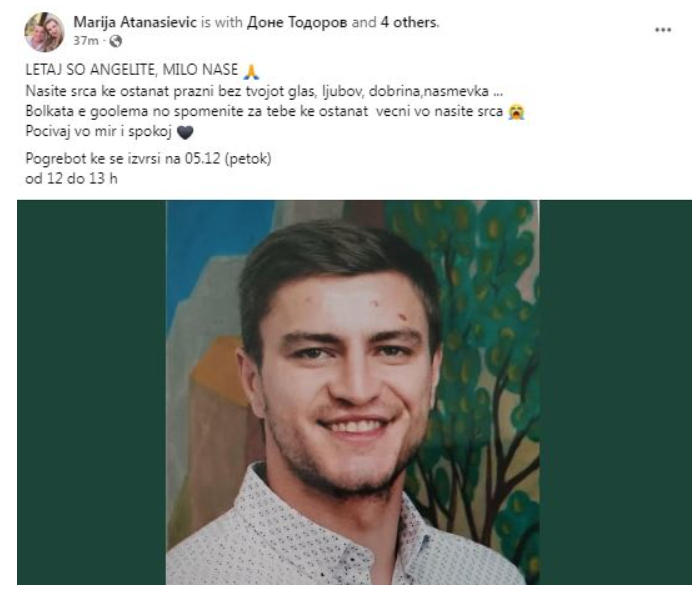Click the 'Pogrebot ke se izvrsi na 05.12' line

tap(147, 158)
